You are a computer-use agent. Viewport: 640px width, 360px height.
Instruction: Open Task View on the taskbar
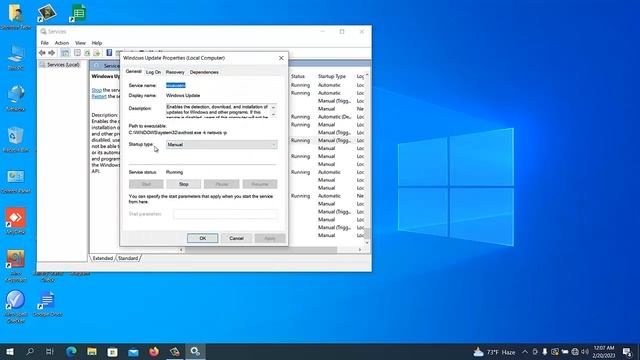[50, 351]
